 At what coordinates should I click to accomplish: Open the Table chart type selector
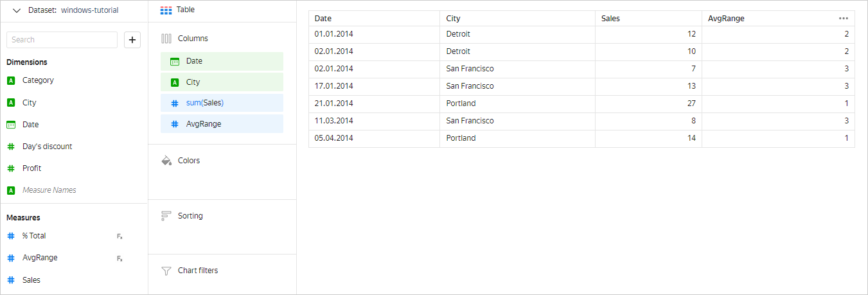point(178,10)
